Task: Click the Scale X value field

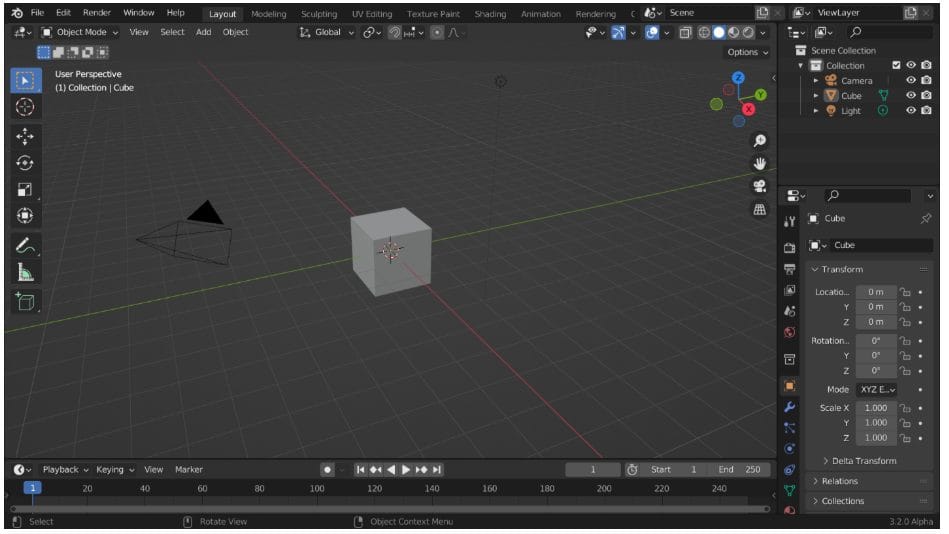Action: tap(875, 408)
